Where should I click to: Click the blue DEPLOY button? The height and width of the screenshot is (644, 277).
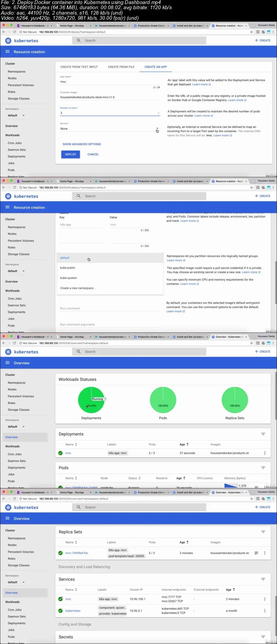pos(71,154)
